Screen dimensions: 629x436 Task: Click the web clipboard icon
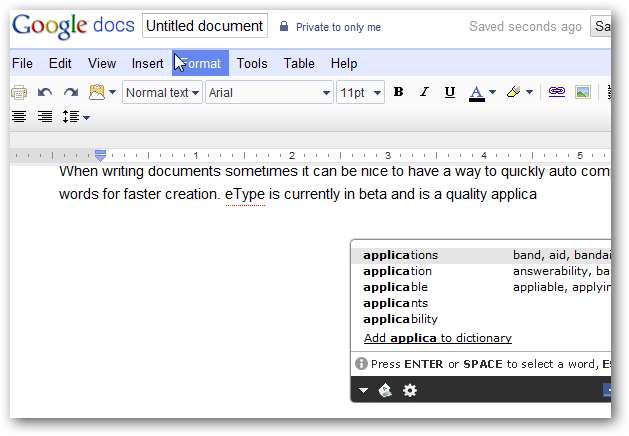tap(97, 93)
